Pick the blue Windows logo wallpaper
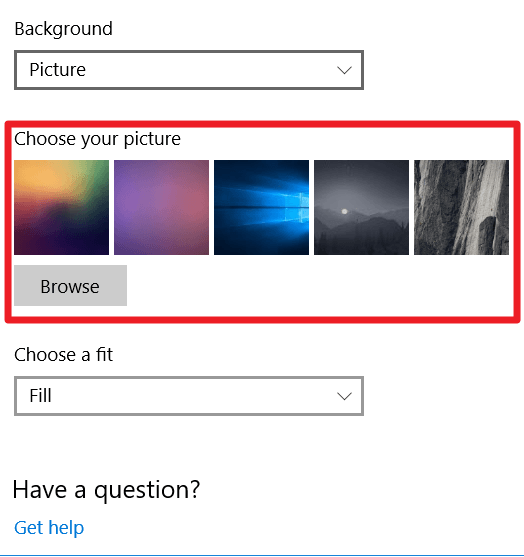The image size is (524, 557). tap(261, 207)
